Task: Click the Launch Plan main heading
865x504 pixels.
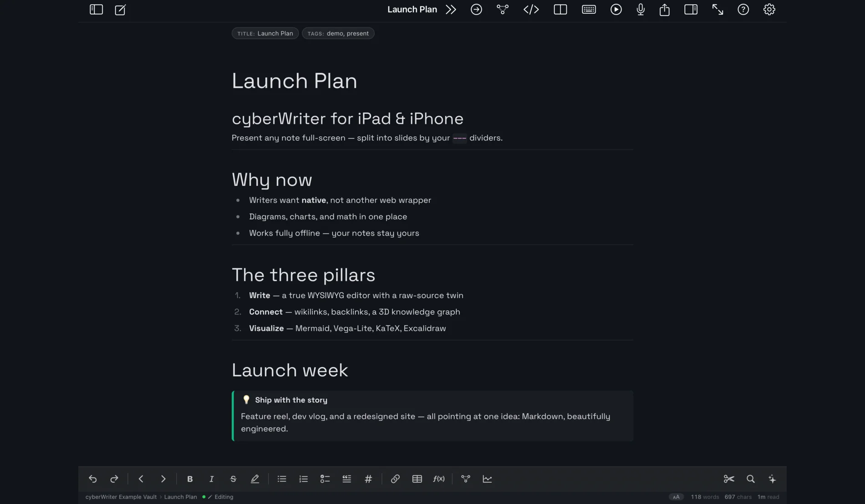Action: coord(295,81)
